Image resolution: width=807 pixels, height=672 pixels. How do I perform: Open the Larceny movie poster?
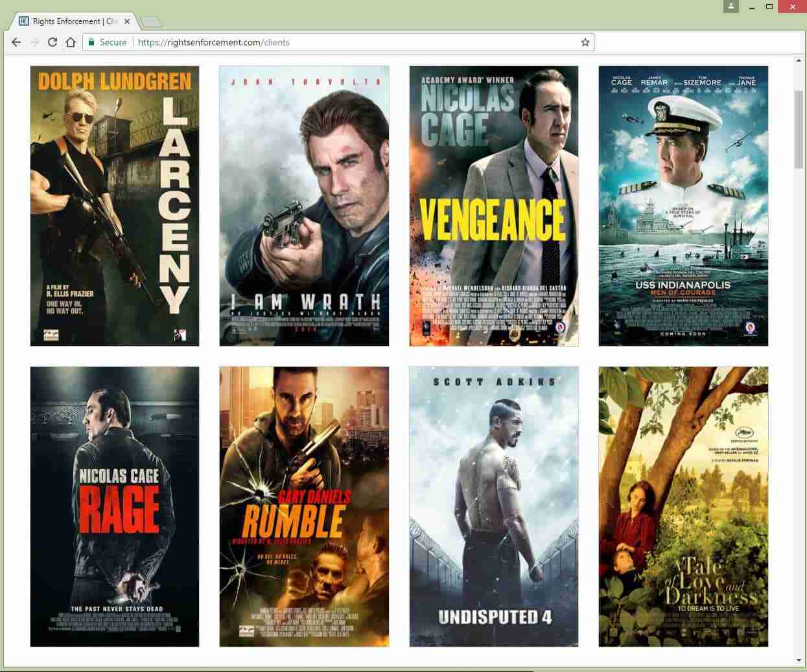click(115, 206)
